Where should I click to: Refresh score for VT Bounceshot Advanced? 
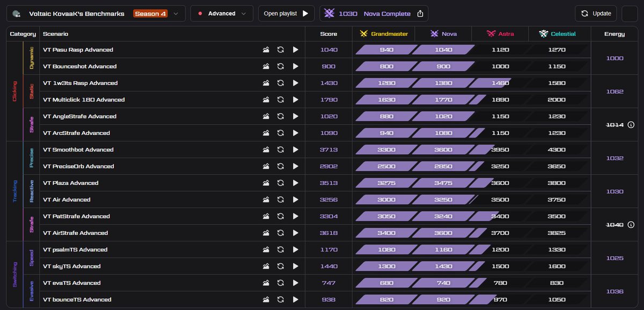[x=280, y=67]
